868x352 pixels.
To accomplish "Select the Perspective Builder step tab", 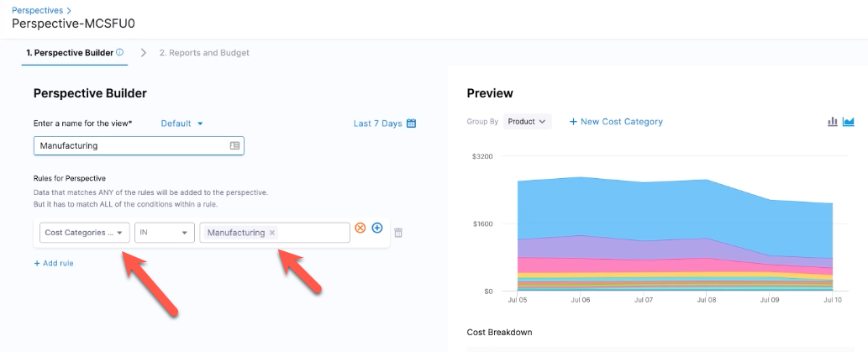I will 70,52.
